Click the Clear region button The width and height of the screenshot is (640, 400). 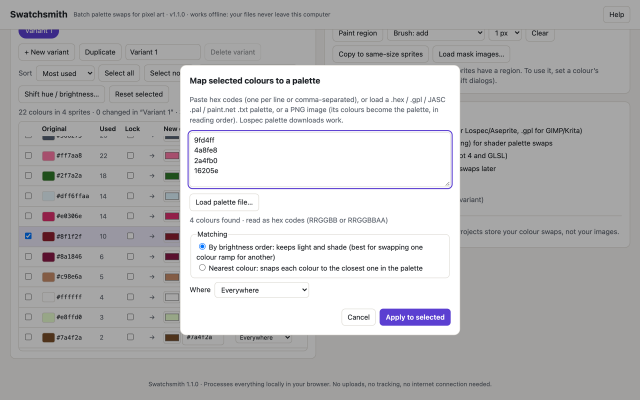pos(540,33)
